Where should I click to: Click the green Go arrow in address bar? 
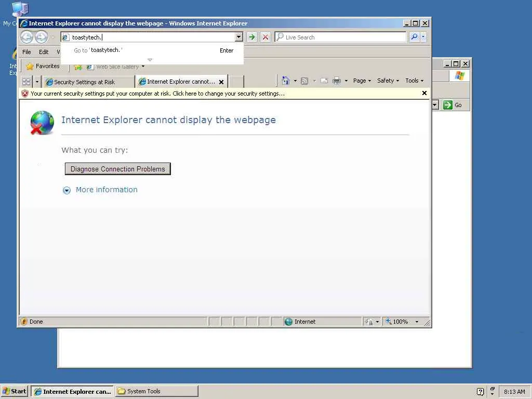252,37
